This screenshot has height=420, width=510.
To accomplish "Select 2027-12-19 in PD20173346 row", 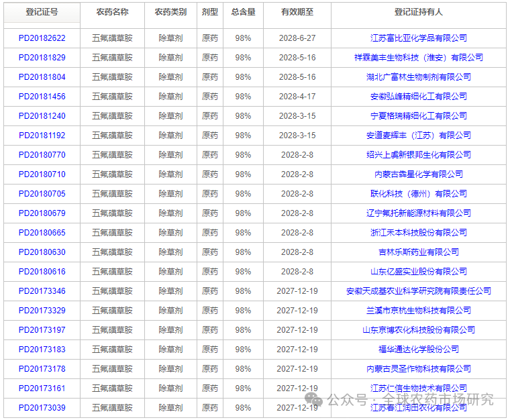I will (297, 291).
